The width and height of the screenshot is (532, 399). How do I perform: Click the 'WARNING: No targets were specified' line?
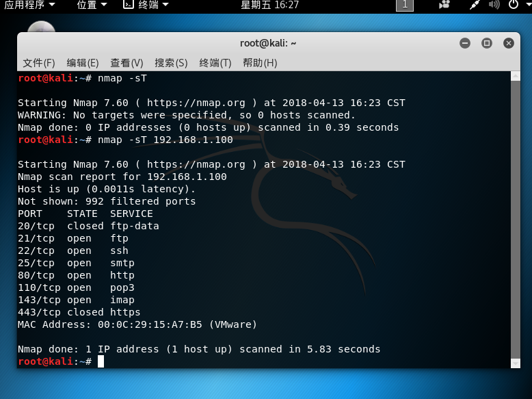[x=186, y=115]
